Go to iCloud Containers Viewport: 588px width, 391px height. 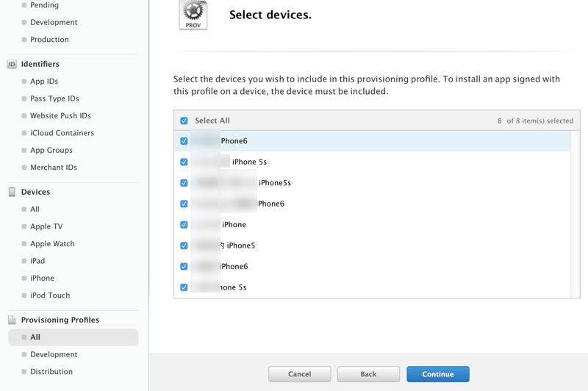coord(62,133)
